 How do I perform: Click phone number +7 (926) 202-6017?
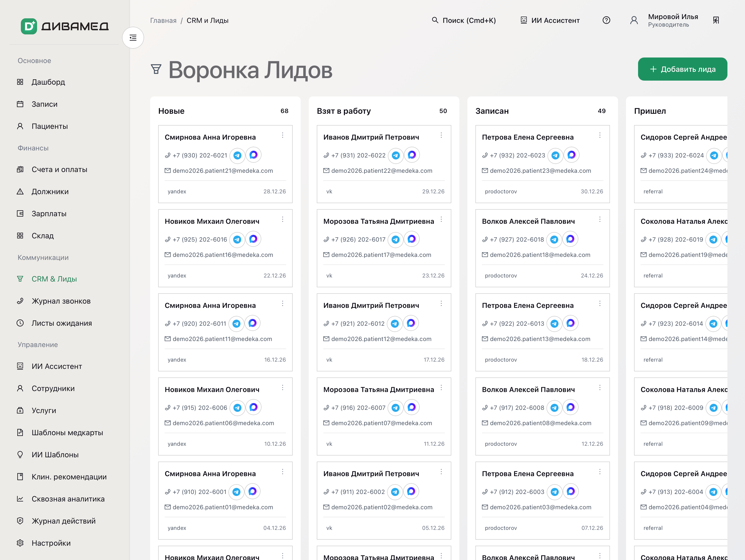(358, 240)
